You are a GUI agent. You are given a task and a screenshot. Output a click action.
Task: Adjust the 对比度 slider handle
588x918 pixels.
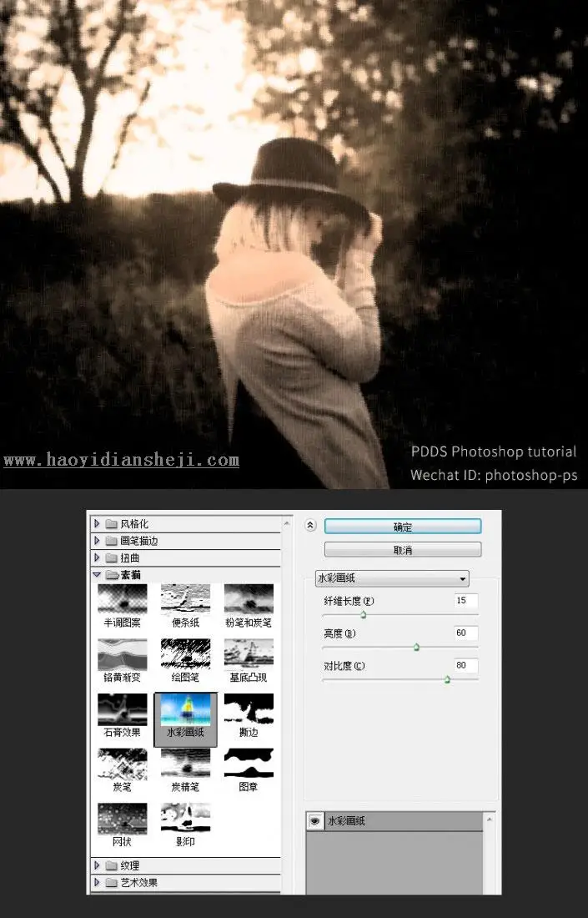[x=448, y=679]
